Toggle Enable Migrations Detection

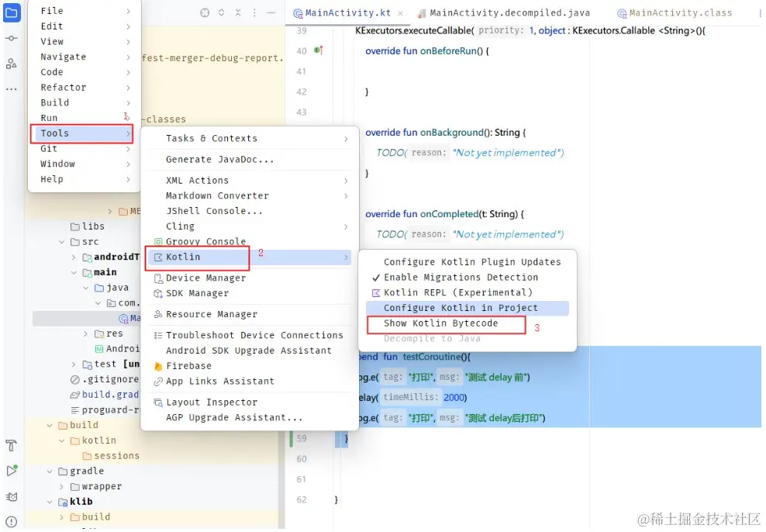(x=468, y=278)
